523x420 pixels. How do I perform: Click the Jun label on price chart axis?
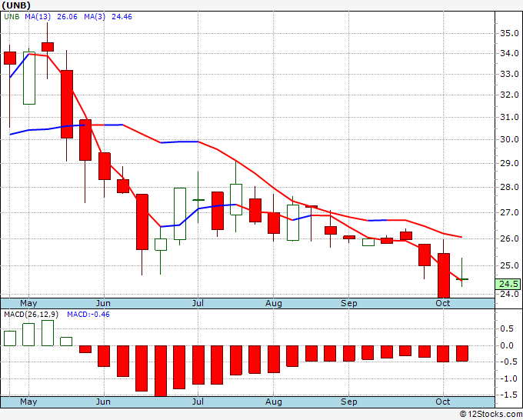pyautogui.click(x=103, y=303)
